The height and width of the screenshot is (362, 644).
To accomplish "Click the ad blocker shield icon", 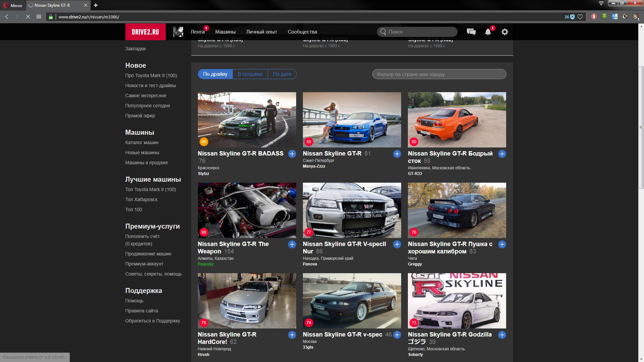I will coord(572,17).
